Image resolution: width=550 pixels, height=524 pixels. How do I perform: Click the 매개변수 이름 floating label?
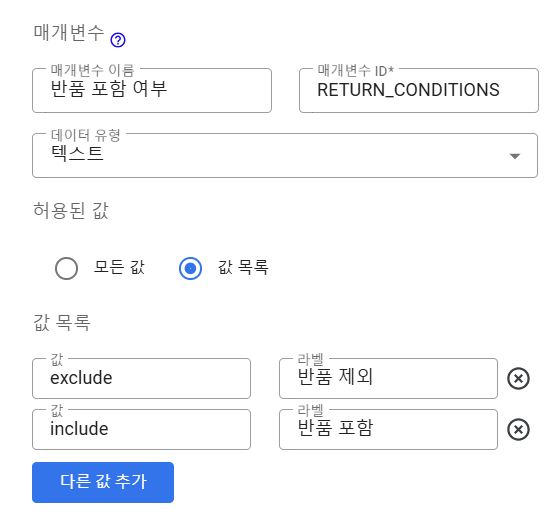point(92,70)
